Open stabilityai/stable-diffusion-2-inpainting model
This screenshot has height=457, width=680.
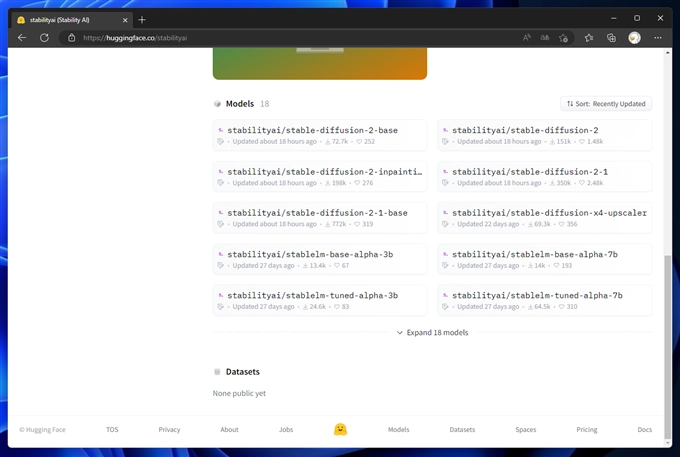coord(320,176)
